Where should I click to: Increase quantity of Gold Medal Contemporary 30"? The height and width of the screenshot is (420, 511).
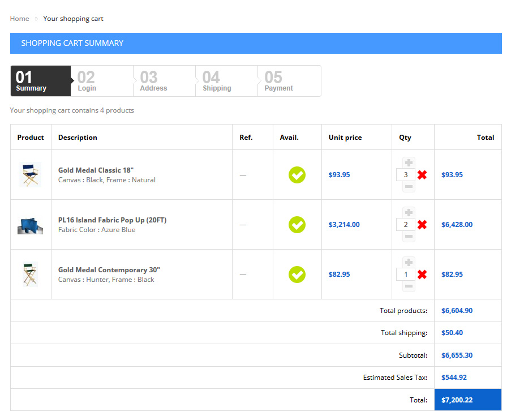pos(409,263)
